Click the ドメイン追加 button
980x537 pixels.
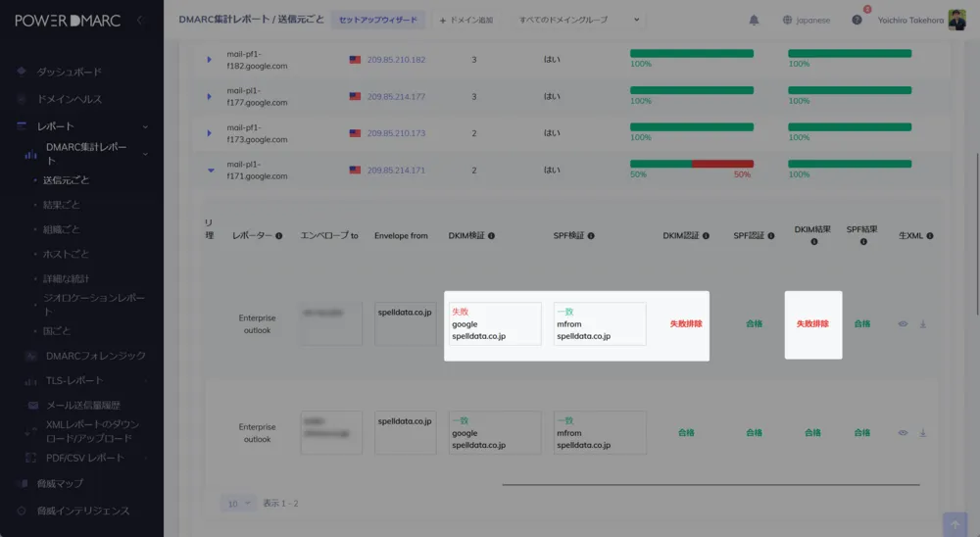tap(466, 20)
